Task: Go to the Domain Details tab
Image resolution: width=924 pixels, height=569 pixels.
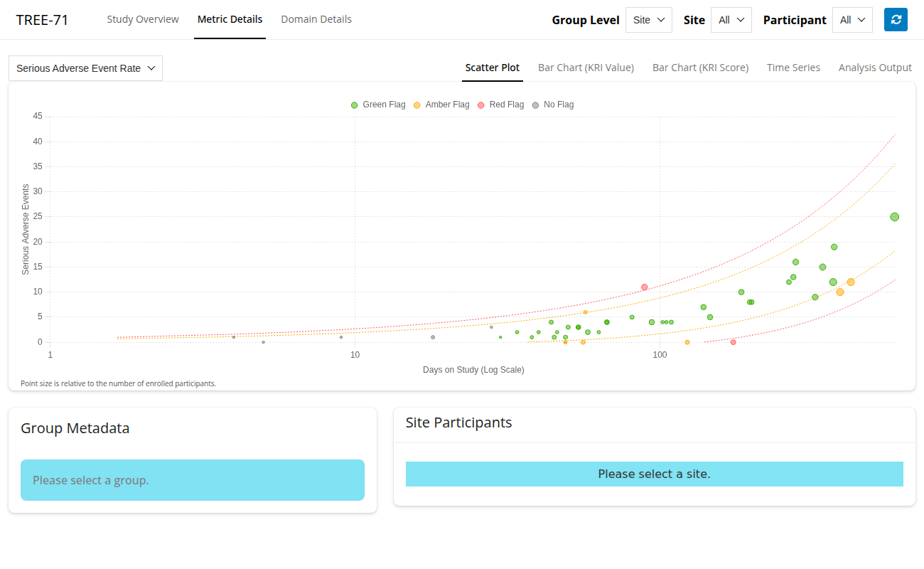Action: click(x=316, y=19)
